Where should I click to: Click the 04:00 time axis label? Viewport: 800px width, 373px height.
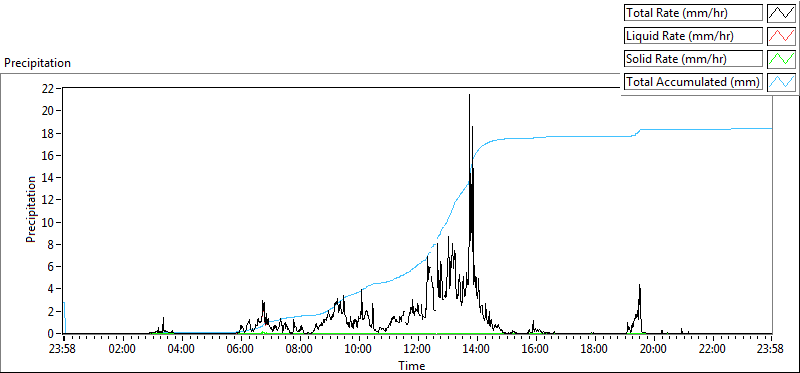tap(181, 350)
